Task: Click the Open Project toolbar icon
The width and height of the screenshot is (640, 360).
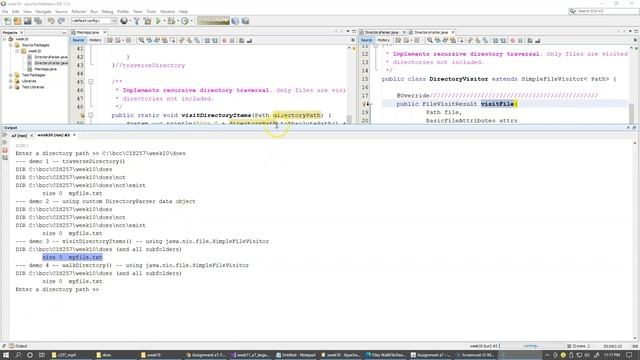Action: click(27, 21)
